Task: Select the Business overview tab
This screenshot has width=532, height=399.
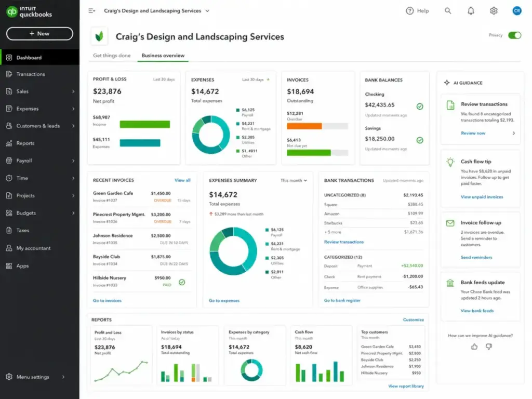Action: pyautogui.click(x=163, y=55)
